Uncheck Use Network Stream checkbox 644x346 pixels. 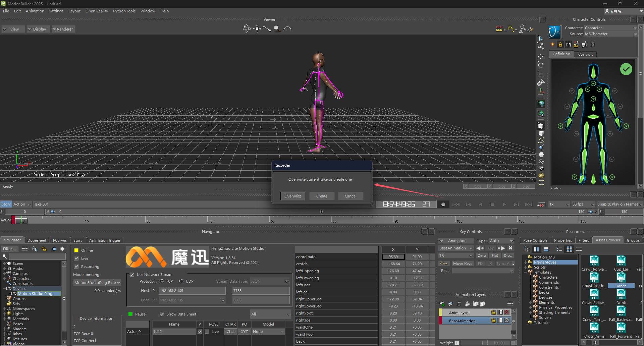132,275
